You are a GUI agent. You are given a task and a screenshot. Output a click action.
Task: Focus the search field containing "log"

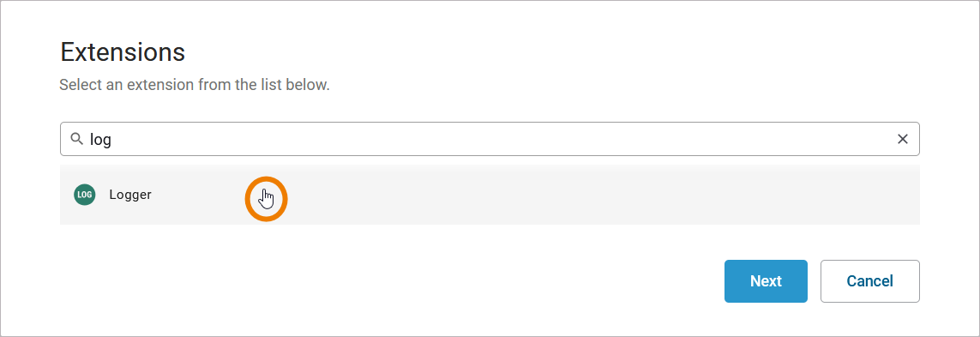pos(490,139)
